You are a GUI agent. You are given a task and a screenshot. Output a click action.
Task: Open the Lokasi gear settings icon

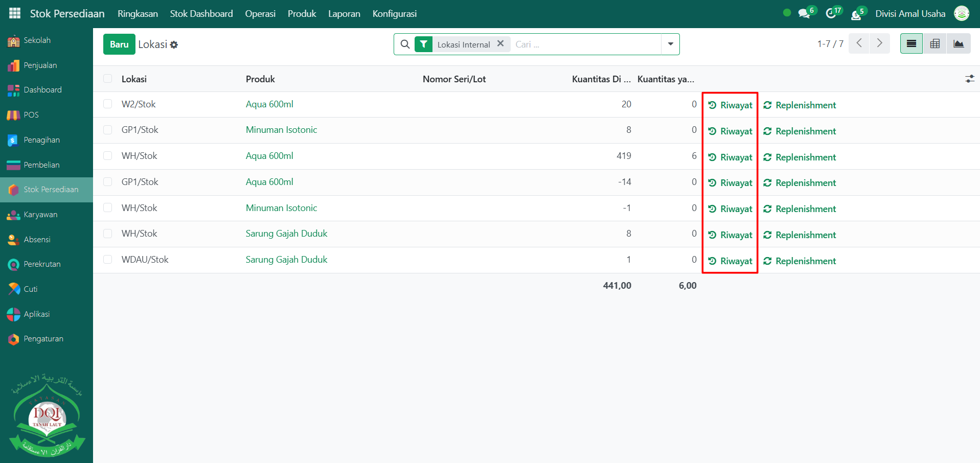(174, 45)
